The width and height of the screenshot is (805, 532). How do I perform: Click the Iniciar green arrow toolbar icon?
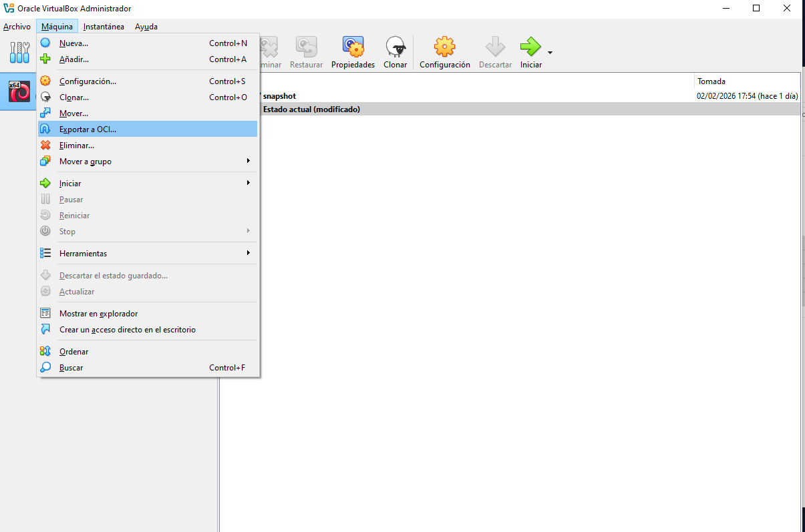pyautogui.click(x=530, y=47)
